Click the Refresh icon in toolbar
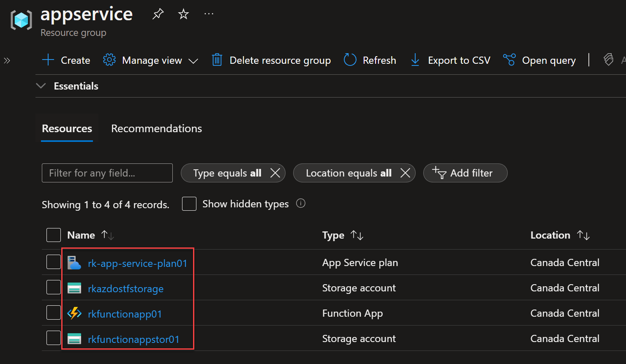 tap(350, 60)
